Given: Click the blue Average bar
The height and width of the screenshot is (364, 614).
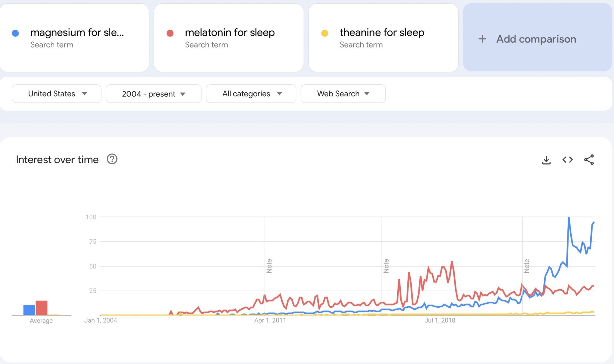Looking at the screenshot, I should pos(29,310).
